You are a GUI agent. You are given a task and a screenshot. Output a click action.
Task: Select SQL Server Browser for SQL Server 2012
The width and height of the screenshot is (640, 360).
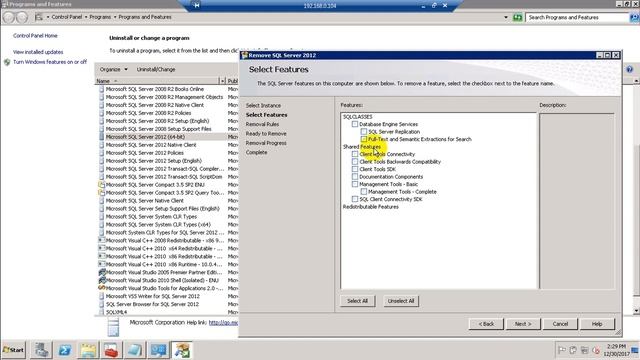point(152,304)
